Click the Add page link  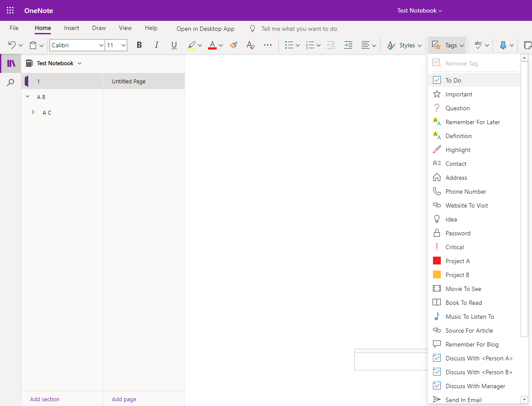[124, 399]
